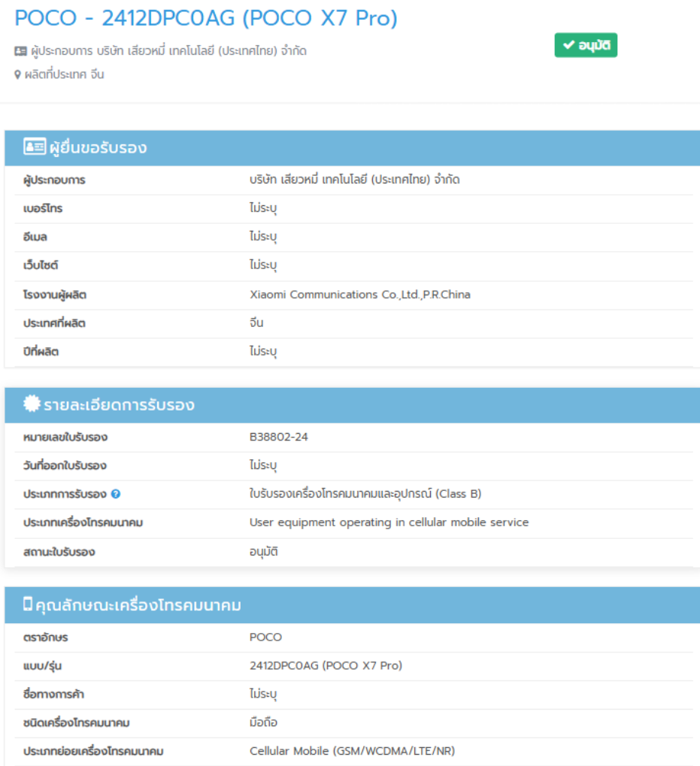The width and height of the screenshot is (700, 766).
Task: Click Cellular Mobile (GSM/WCDMA/LTE/NR) value
Action: point(352,751)
